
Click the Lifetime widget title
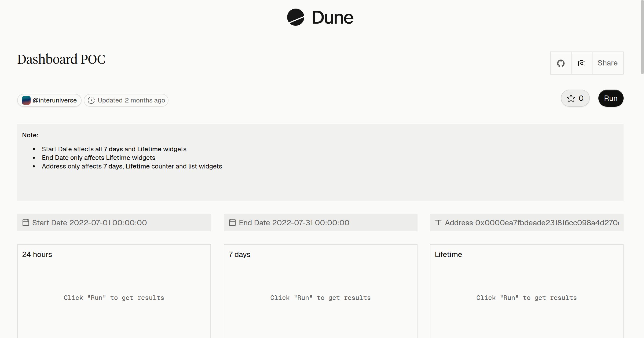coord(448,254)
